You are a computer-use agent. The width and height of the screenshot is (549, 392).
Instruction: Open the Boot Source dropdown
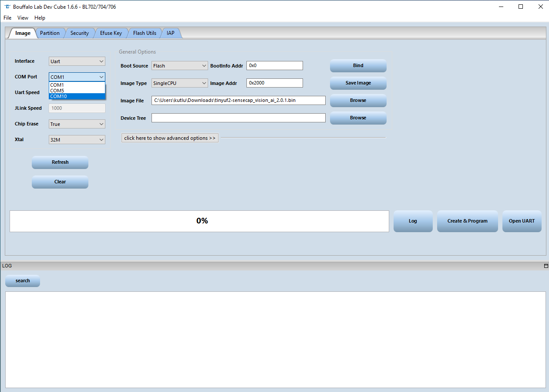[x=180, y=66]
